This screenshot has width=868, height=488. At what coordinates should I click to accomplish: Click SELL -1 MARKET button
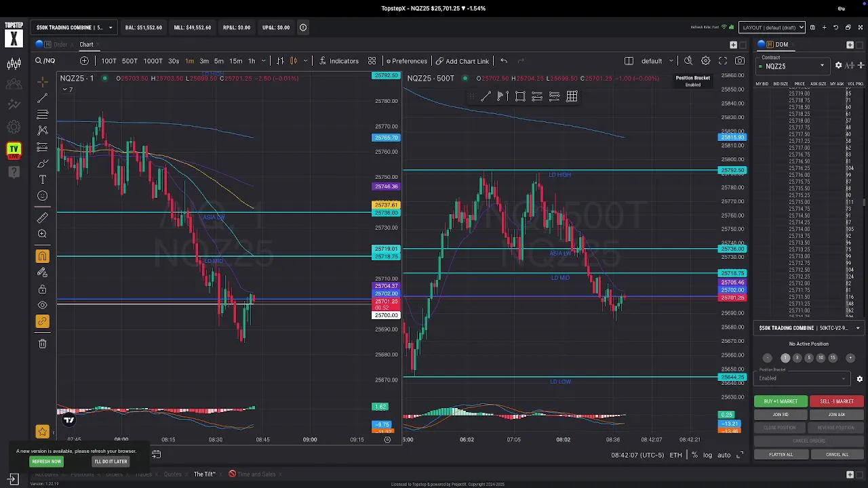(837, 401)
